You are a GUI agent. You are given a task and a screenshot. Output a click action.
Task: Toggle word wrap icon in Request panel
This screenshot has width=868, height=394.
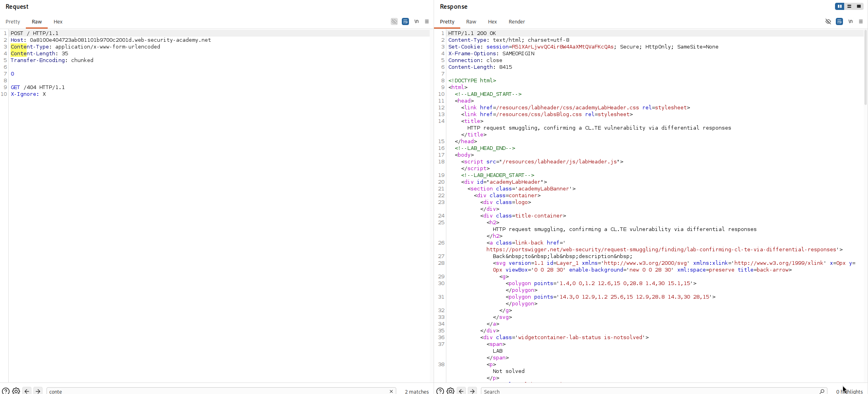click(x=405, y=21)
